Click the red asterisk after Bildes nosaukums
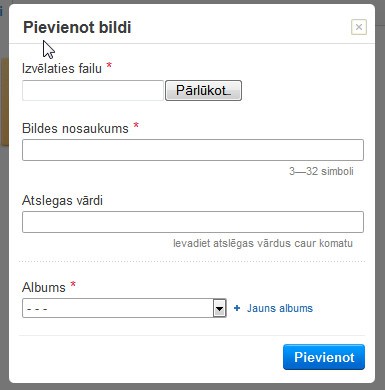The height and width of the screenshot is (390, 385). click(136, 125)
